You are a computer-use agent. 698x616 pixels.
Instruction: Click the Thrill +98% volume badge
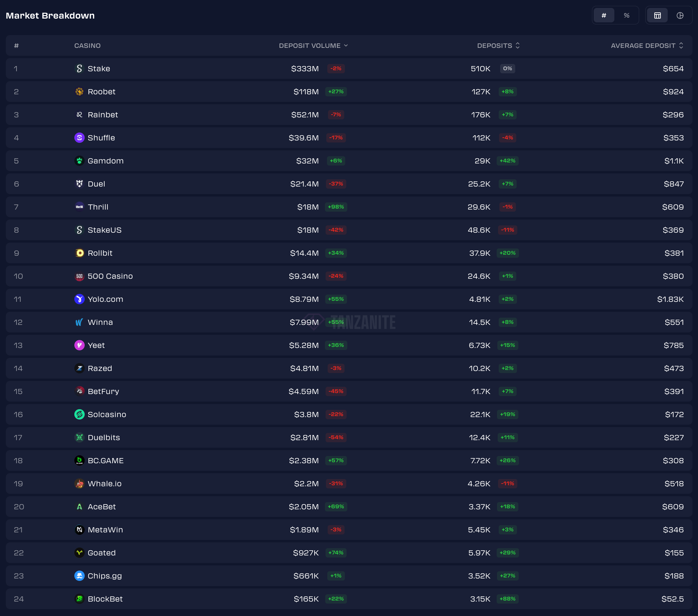(x=336, y=207)
